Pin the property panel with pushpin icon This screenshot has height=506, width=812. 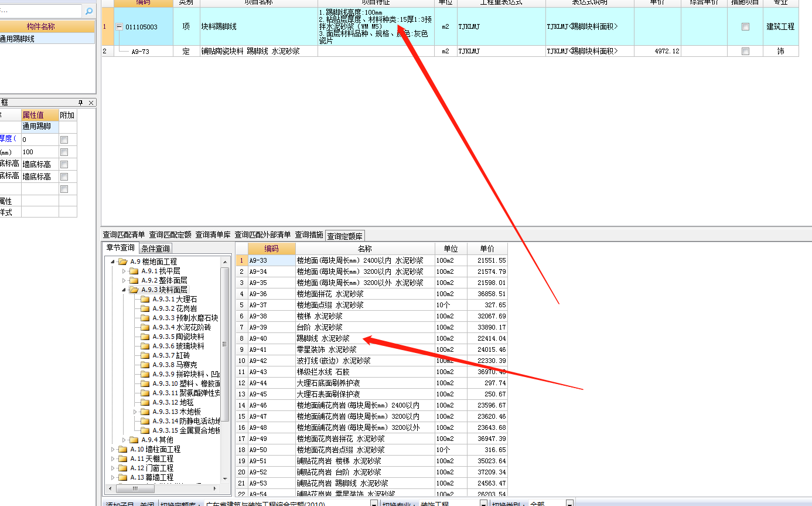[x=81, y=103]
